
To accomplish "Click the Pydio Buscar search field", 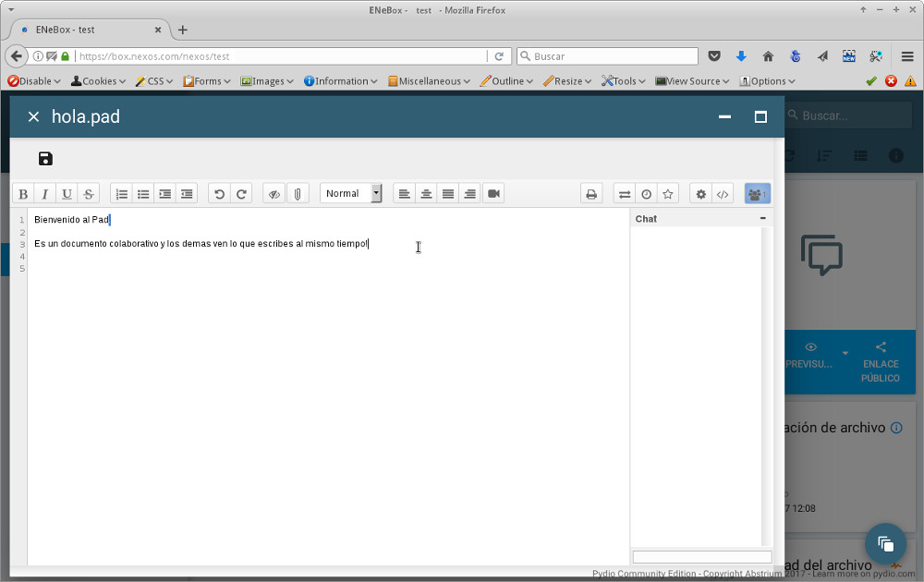I will (849, 115).
